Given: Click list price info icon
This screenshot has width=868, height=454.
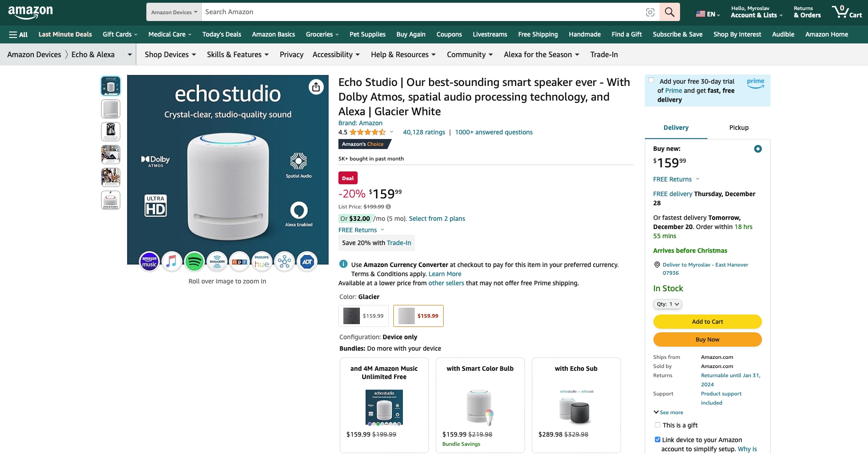Looking at the screenshot, I should coord(388,207).
